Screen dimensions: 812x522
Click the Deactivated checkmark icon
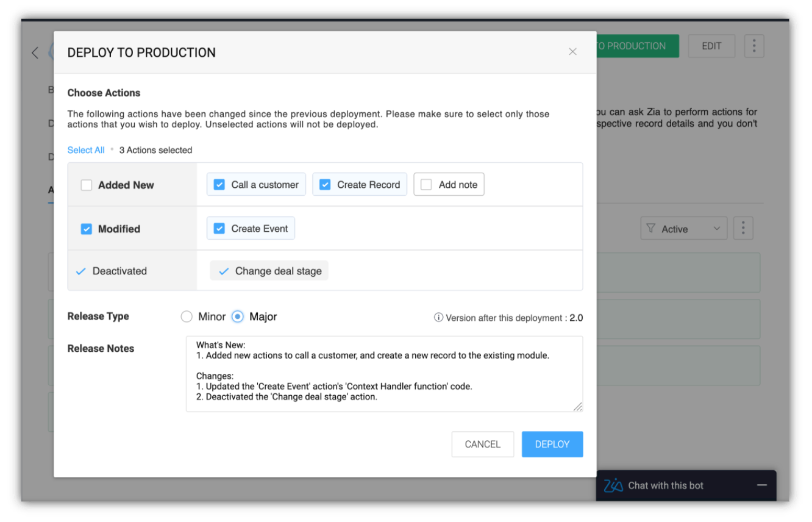click(80, 271)
